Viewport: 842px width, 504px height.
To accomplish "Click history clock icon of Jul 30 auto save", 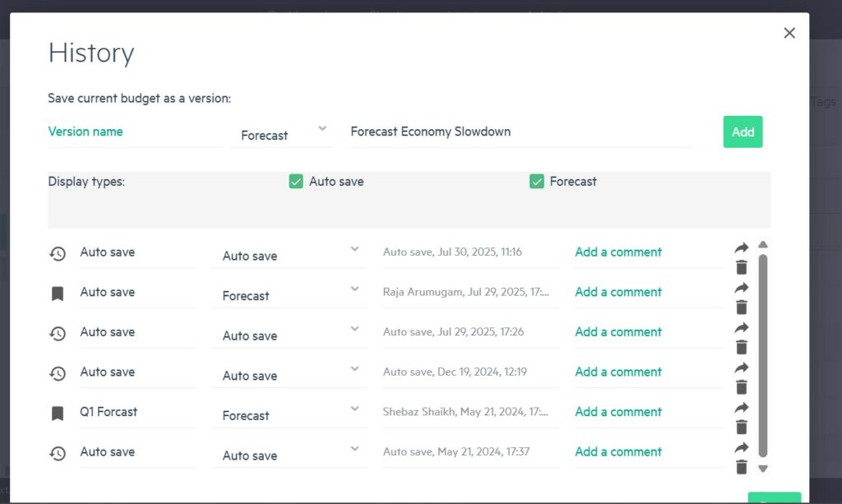I will click(58, 253).
